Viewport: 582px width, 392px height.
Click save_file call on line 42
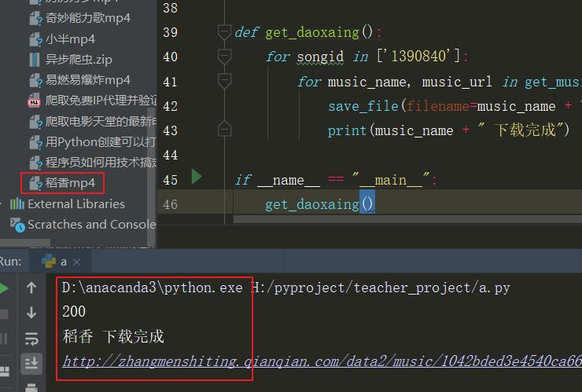coord(363,106)
